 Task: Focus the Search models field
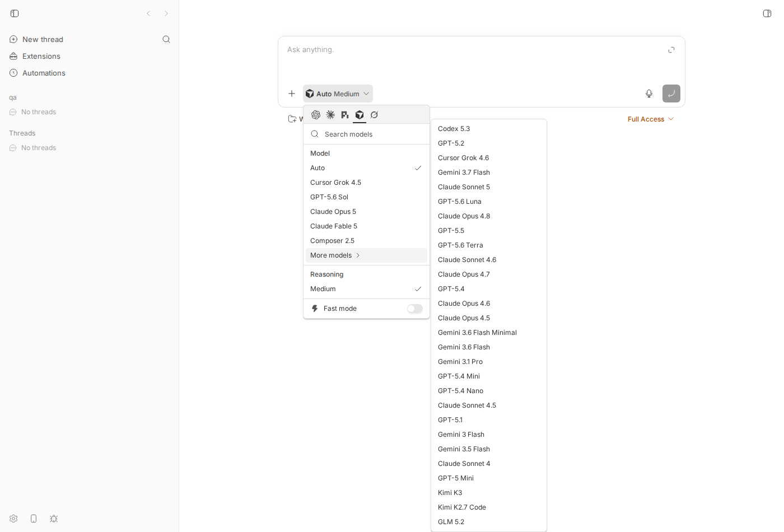366,134
